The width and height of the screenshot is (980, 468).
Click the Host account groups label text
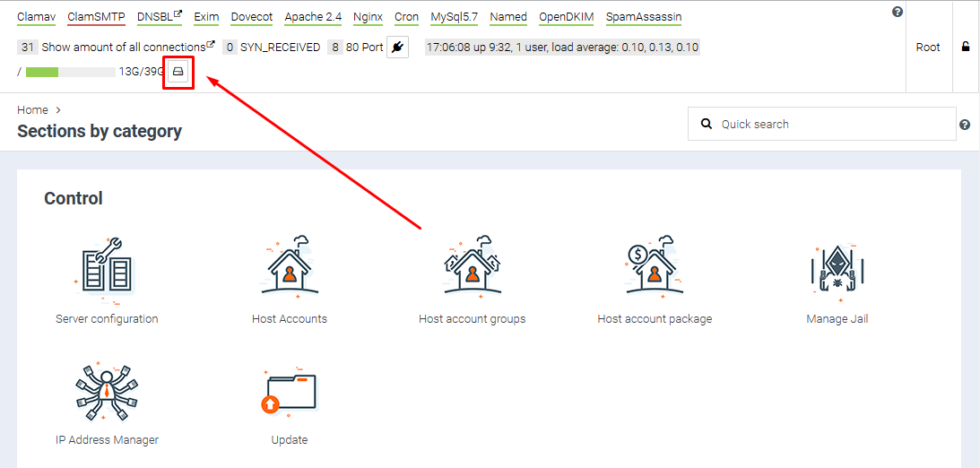pos(472,318)
